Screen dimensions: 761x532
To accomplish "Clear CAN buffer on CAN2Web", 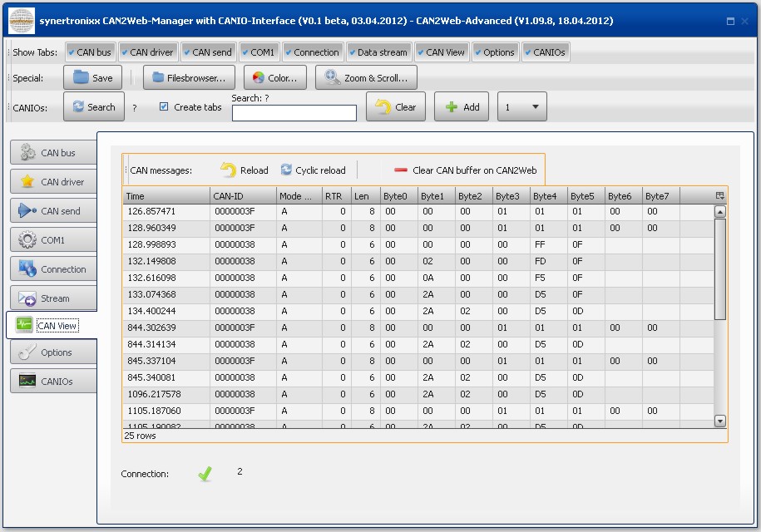I will [x=466, y=170].
